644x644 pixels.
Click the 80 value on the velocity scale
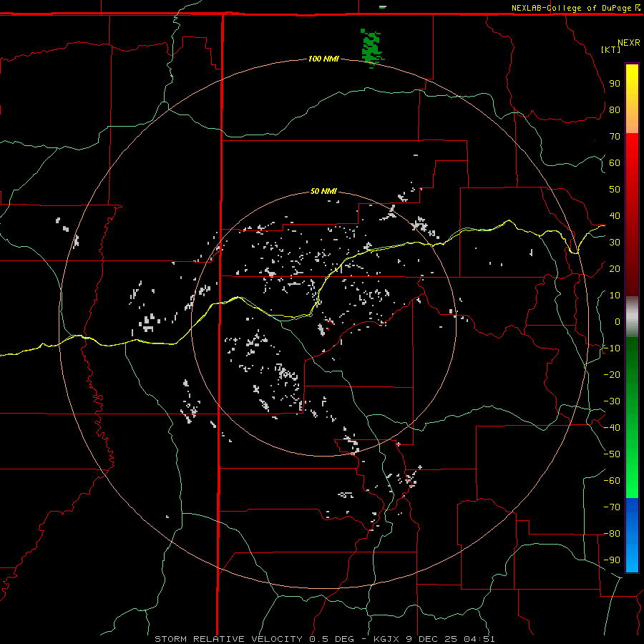coord(615,110)
